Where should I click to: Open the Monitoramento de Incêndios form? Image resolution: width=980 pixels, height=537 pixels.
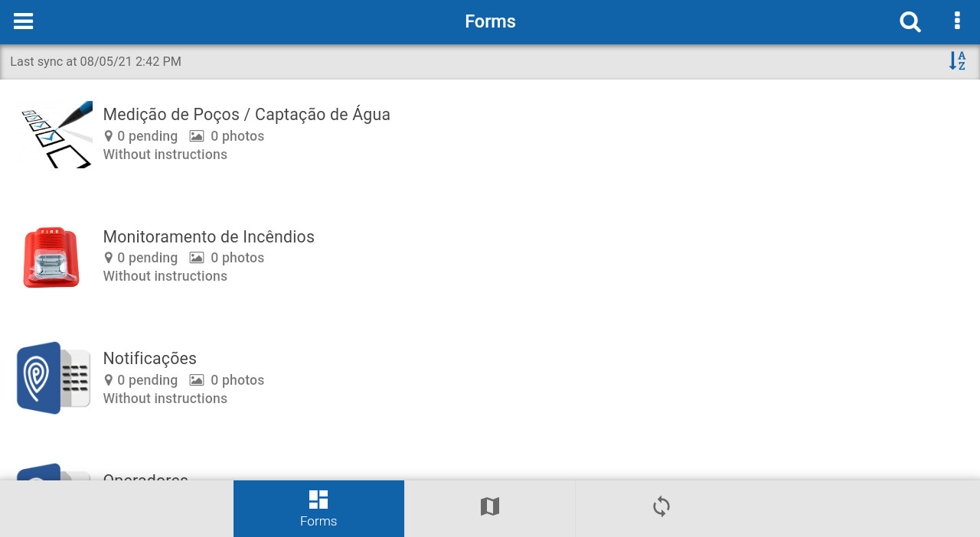tap(490, 257)
